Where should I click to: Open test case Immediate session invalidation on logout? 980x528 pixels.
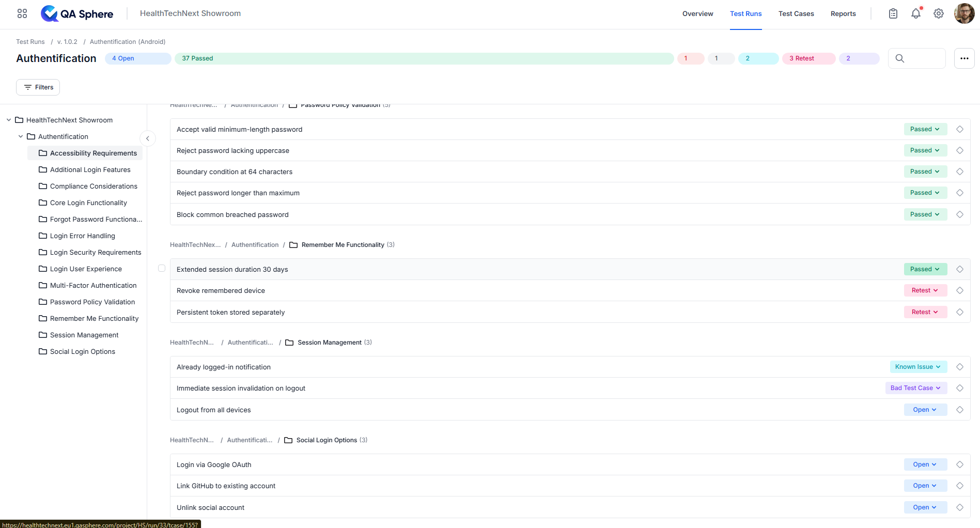click(241, 389)
